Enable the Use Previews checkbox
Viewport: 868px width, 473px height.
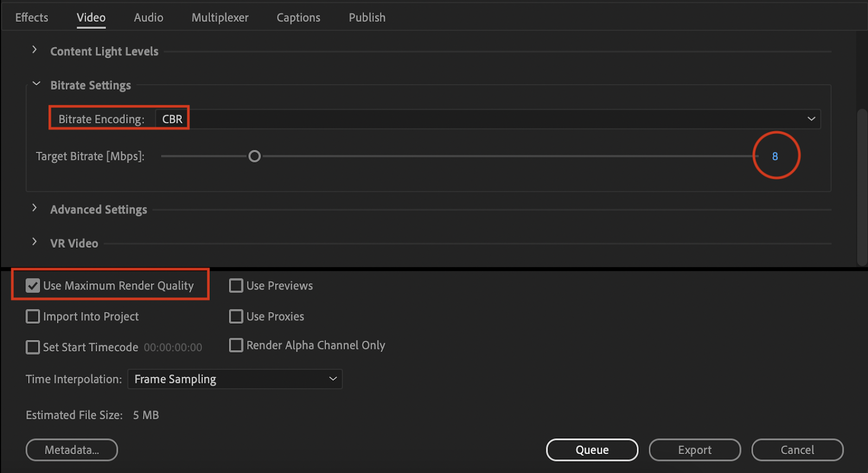(x=236, y=286)
